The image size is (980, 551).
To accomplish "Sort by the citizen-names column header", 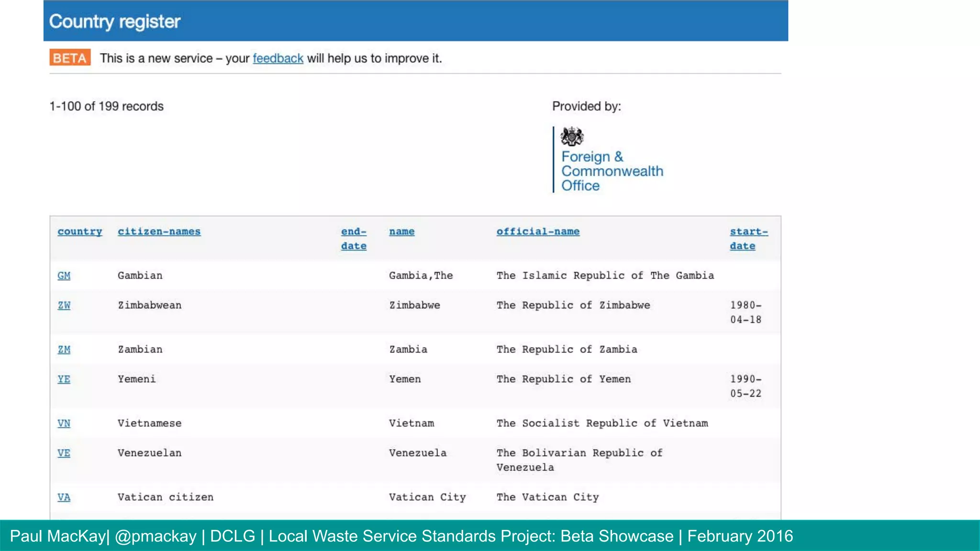I will [159, 231].
